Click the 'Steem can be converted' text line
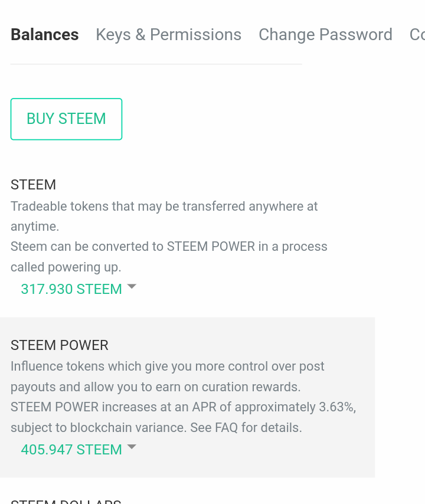This screenshot has width=425, height=504. pos(169,247)
